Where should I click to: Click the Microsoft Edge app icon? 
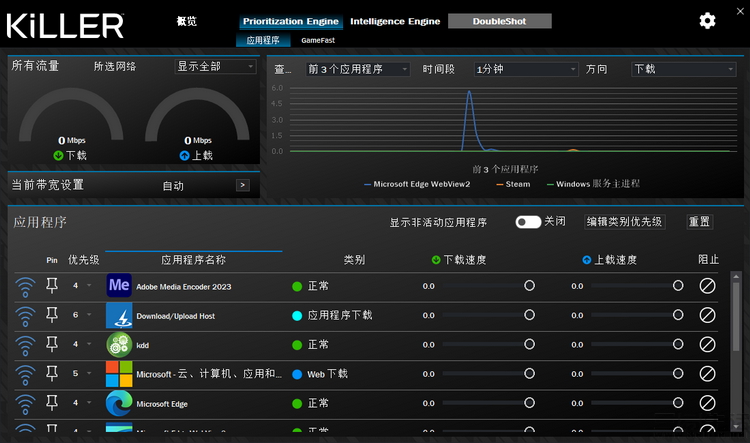click(x=119, y=404)
